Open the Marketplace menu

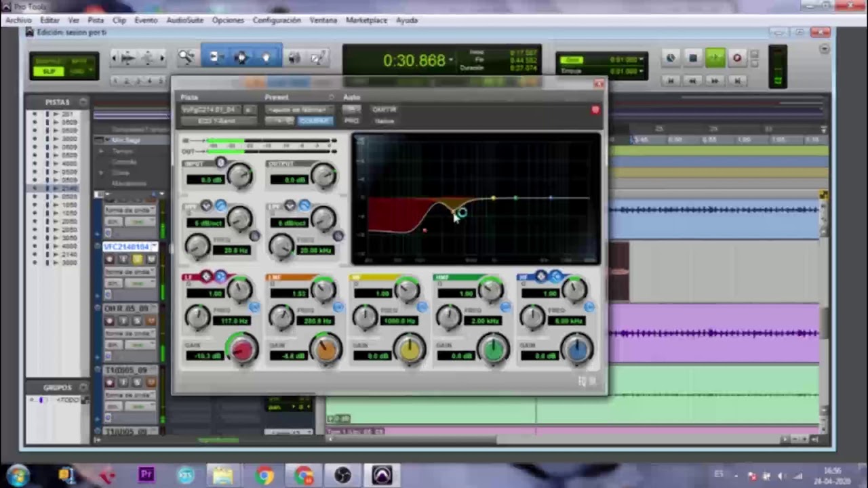pos(366,20)
